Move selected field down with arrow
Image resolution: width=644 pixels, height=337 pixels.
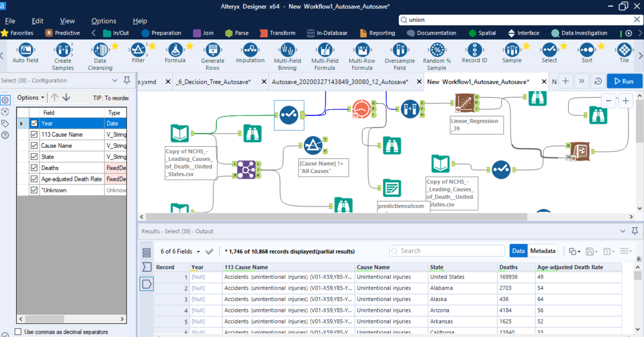(x=66, y=97)
